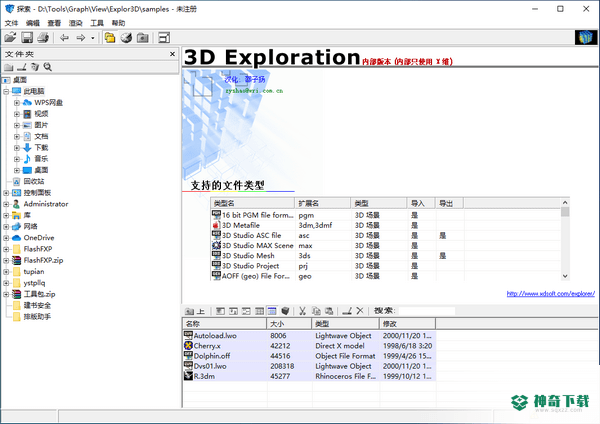Expand the FlashFXP.zip tree node
This screenshot has width=600, height=424.
6,260
